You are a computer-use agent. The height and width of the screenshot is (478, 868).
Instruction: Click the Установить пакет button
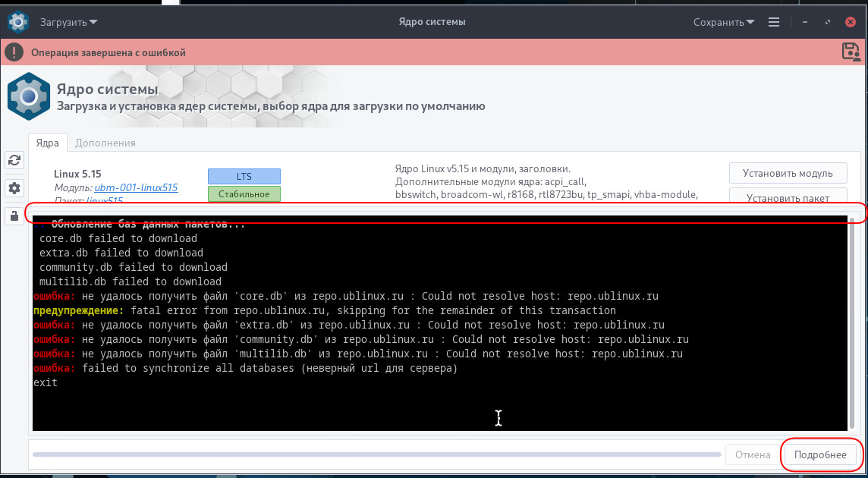point(788,196)
